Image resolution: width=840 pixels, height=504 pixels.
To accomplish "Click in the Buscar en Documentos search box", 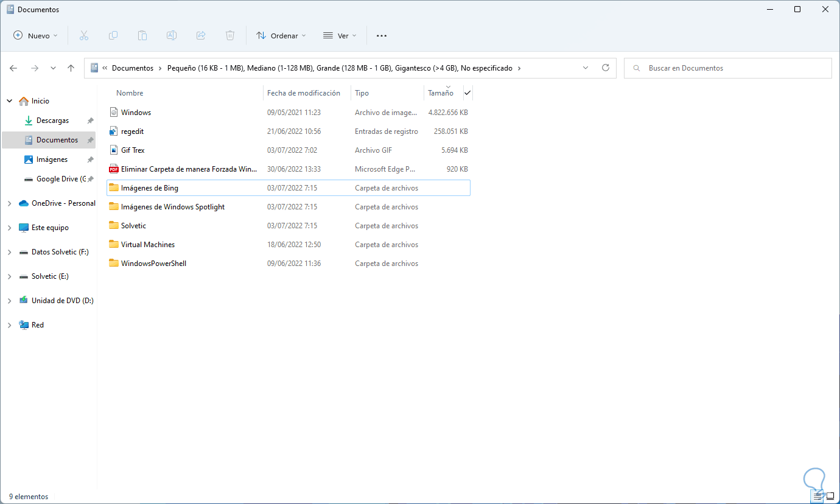I will (728, 68).
